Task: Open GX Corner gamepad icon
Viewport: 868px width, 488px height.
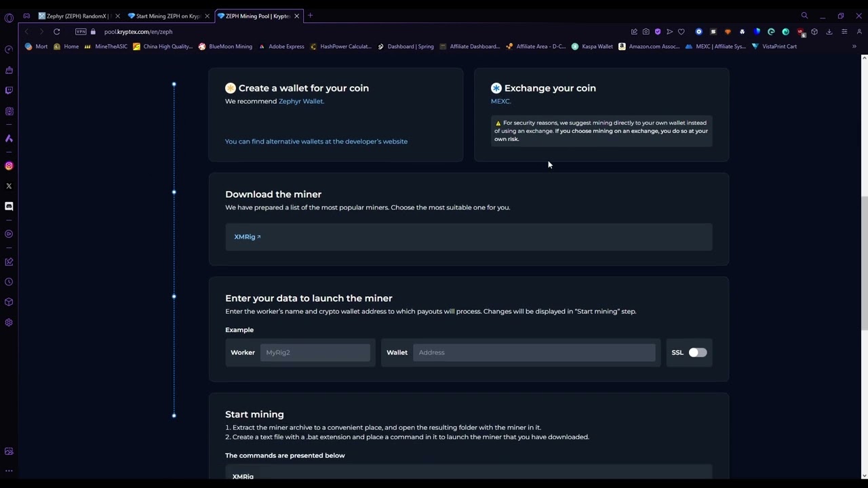Action: (x=26, y=16)
